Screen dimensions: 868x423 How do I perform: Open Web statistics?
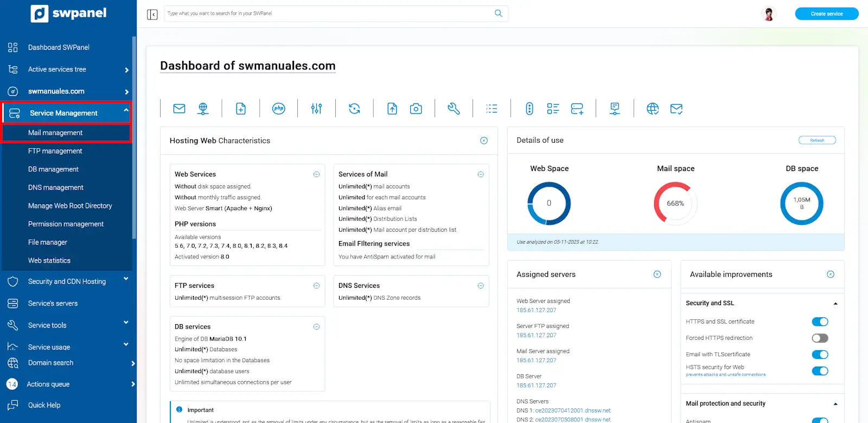click(x=49, y=261)
